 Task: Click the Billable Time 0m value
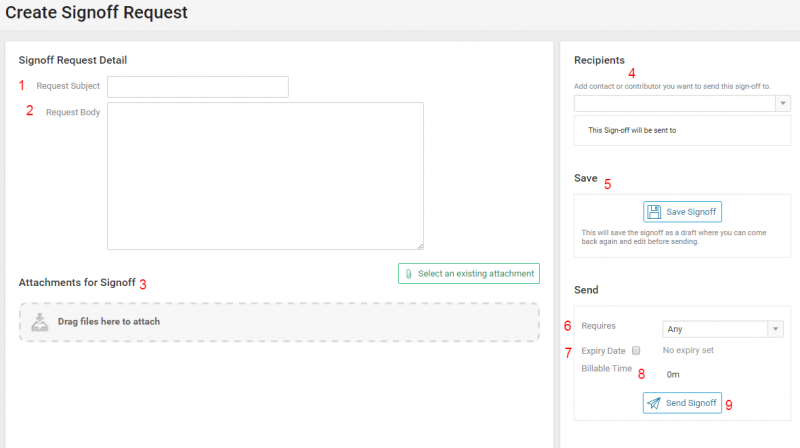[x=673, y=374]
